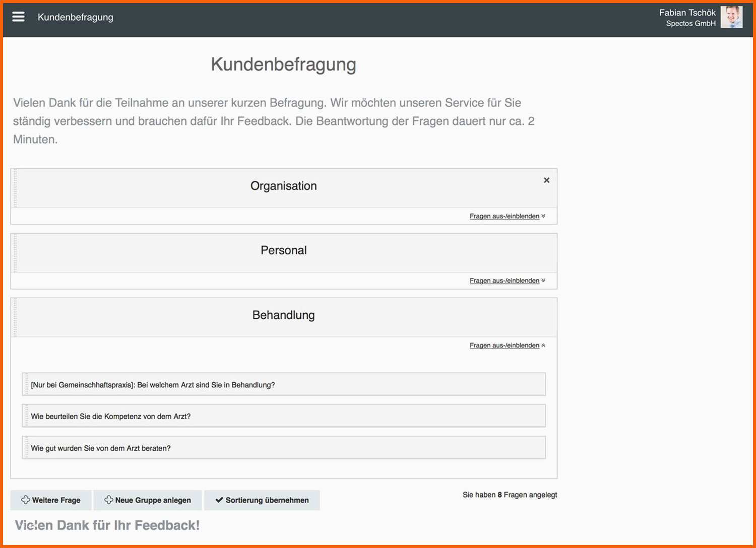Open the hamburger menu
756x548 pixels.
pos(19,17)
